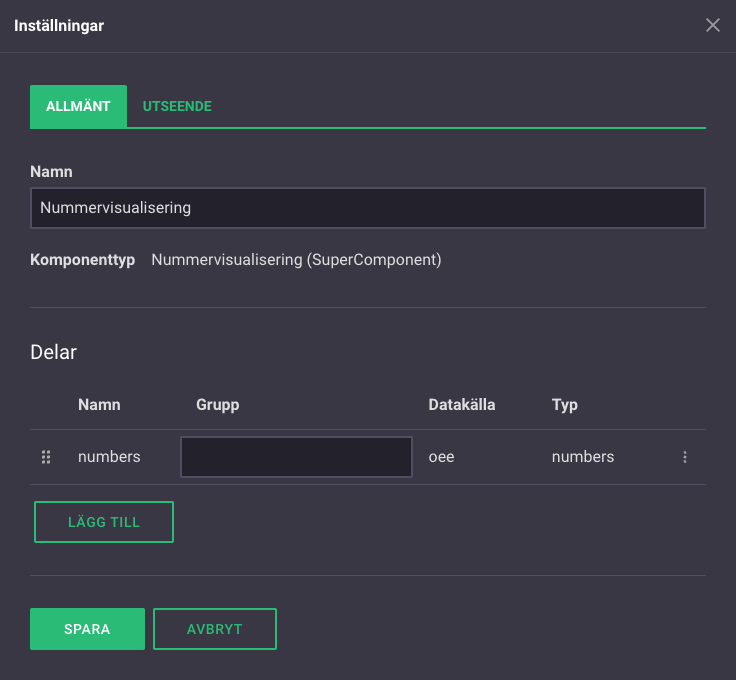Click the Namn text field
736x680 pixels.
coord(367,208)
